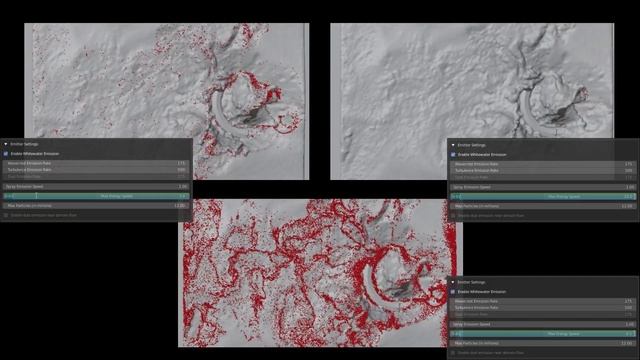Toggle Enable Whitewater Emission in upper-right panel
This screenshot has width=640, height=360.
pos(453,155)
